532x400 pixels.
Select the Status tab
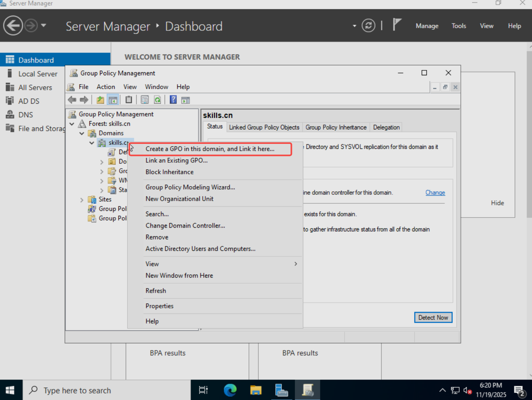coord(215,127)
